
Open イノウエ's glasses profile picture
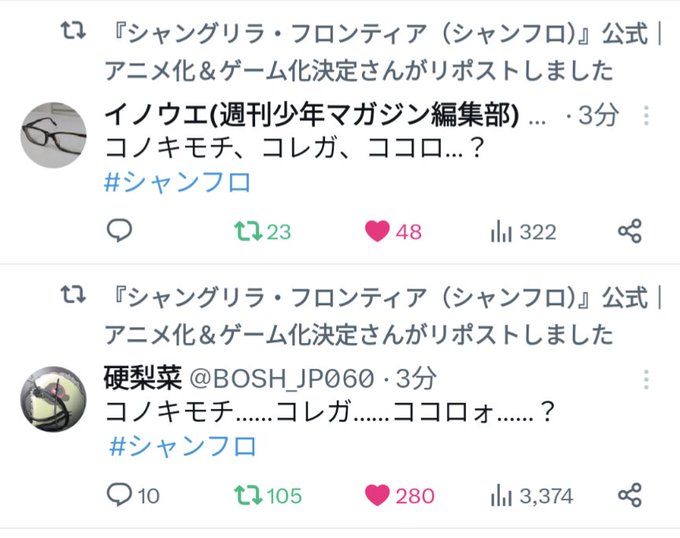point(53,133)
